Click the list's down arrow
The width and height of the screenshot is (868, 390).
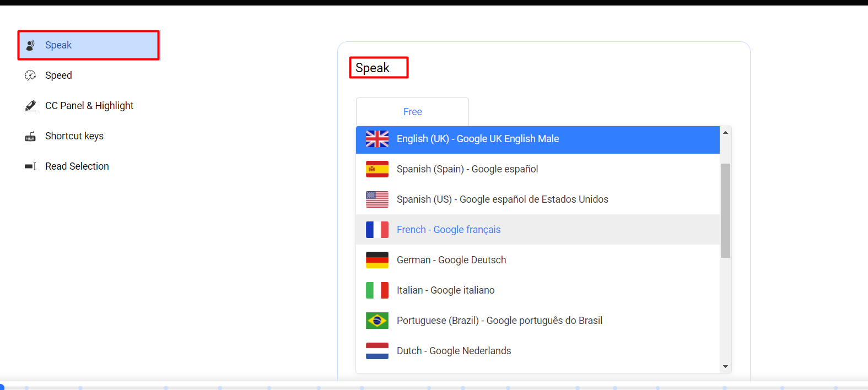pyautogui.click(x=725, y=366)
